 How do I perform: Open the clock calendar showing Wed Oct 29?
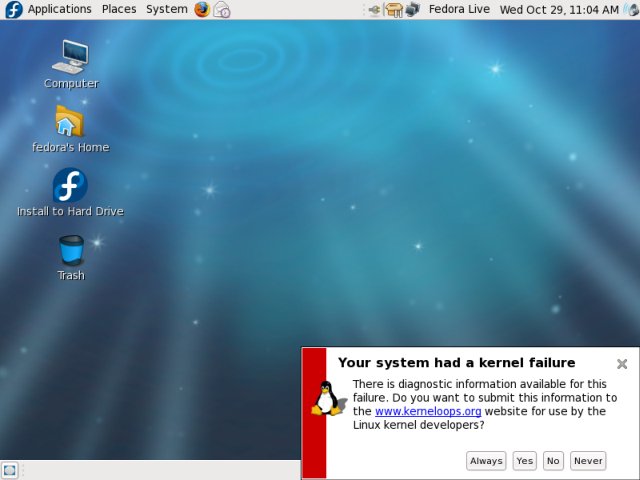(x=559, y=10)
